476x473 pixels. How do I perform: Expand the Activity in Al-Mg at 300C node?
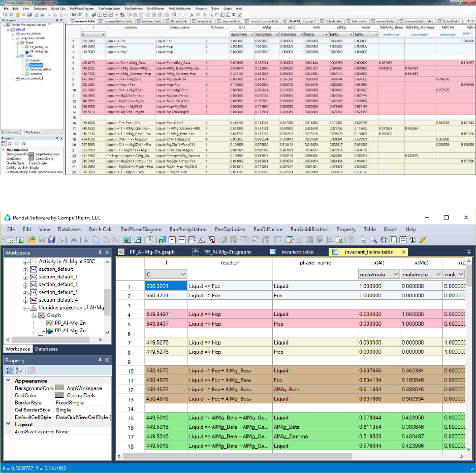pos(25,262)
